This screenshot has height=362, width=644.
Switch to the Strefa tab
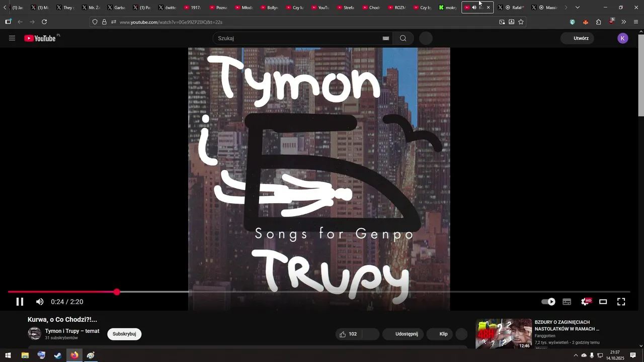pyautogui.click(x=346, y=8)
